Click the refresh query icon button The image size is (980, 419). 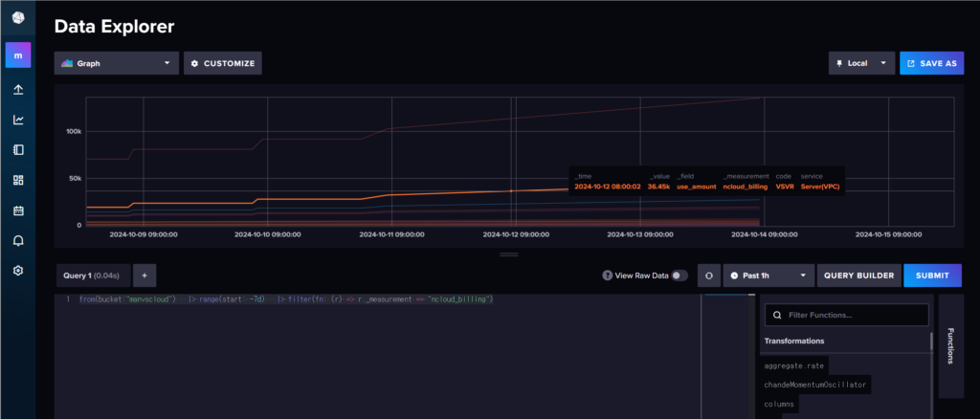click(x=708, y=276)
